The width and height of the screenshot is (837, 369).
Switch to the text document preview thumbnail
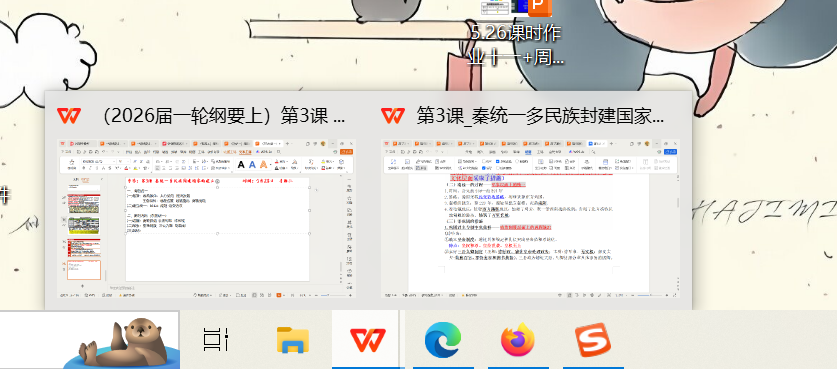531,218
